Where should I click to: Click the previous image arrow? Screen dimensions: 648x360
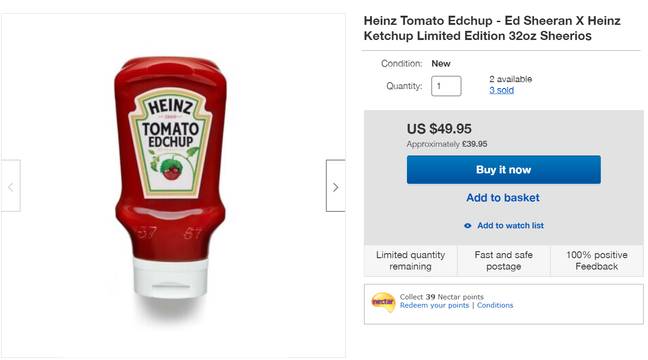point(11,186)
